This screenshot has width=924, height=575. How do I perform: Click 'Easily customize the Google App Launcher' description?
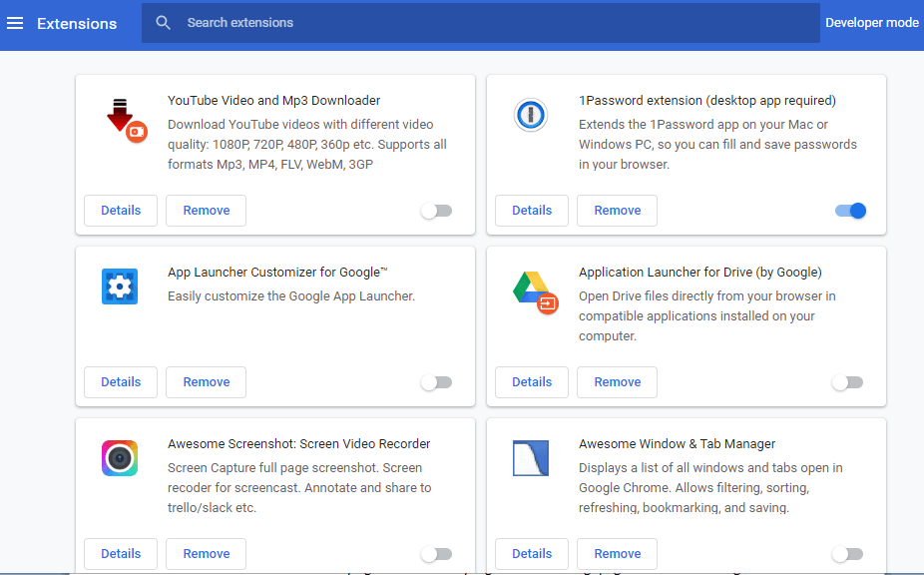(291, 296)
